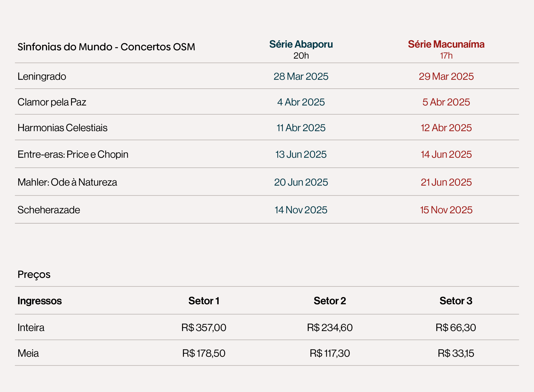The width and height of the screenshot is (534, 392).
Task: Click the 28 Mar 2025 Abaporu date
Action: [301, 76]
